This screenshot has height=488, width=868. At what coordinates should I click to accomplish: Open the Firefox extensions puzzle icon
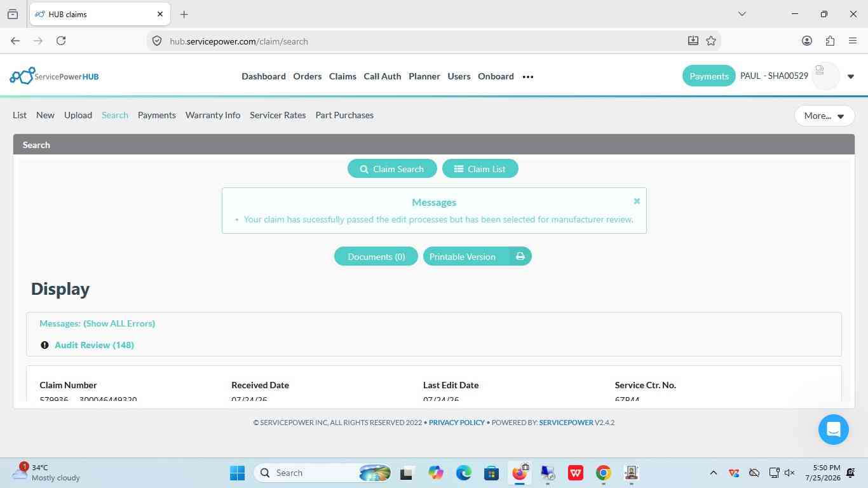tap(830, 41)
